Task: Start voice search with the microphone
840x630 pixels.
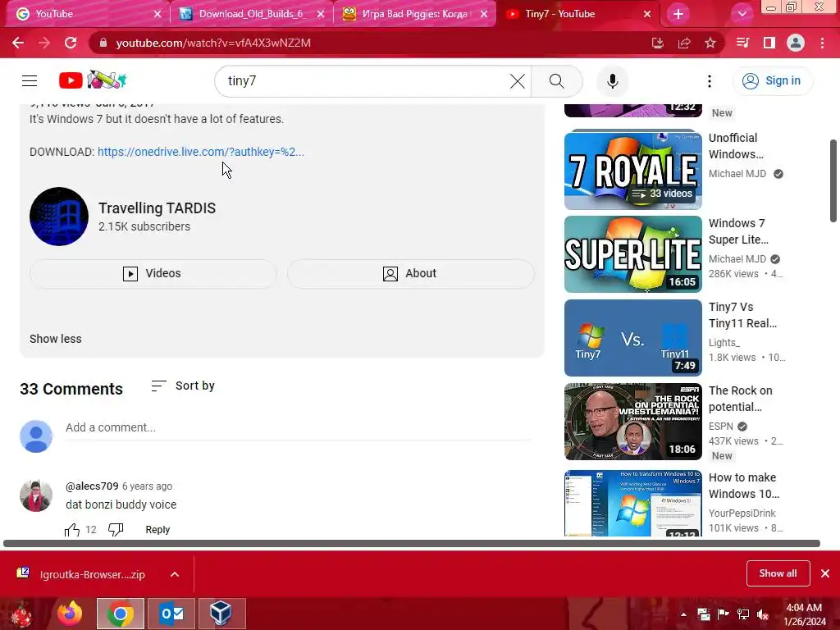Action: 612,81
